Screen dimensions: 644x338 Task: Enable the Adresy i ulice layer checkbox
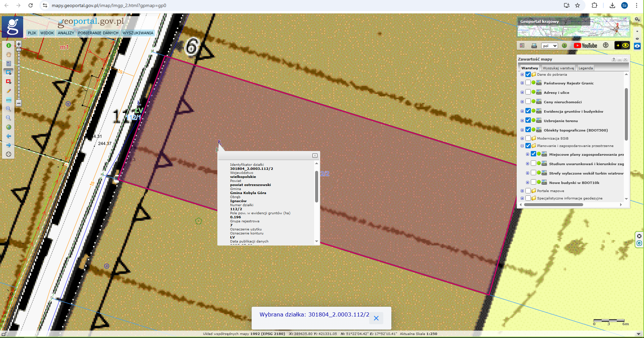[x=528, y=92]
